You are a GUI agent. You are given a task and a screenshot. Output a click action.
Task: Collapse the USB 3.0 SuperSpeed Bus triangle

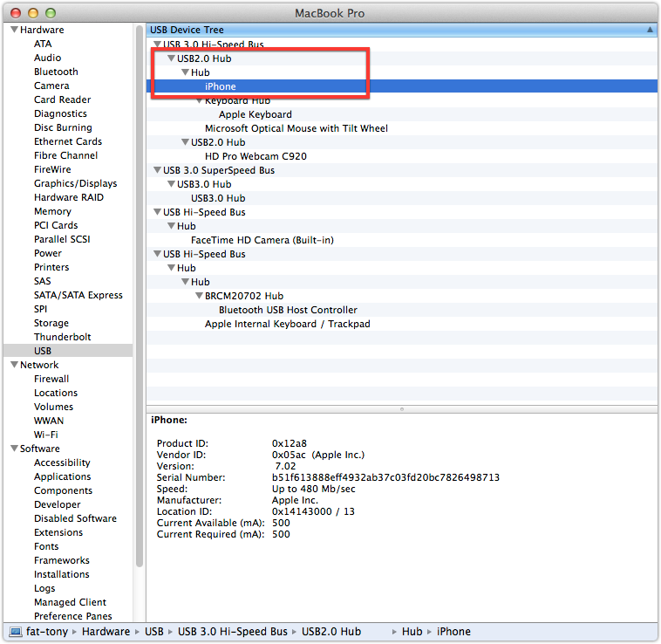coord(157,170)
